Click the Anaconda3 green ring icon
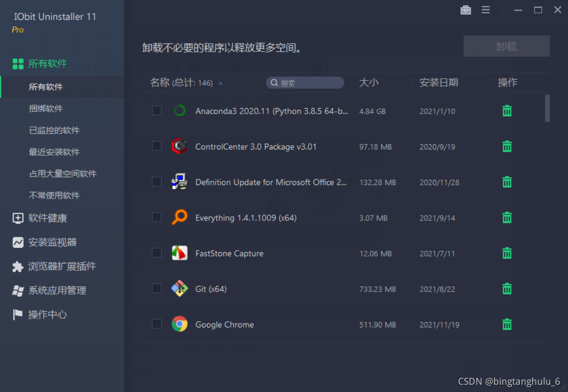This screenshot has height=392, width=568. coord(179,110)
